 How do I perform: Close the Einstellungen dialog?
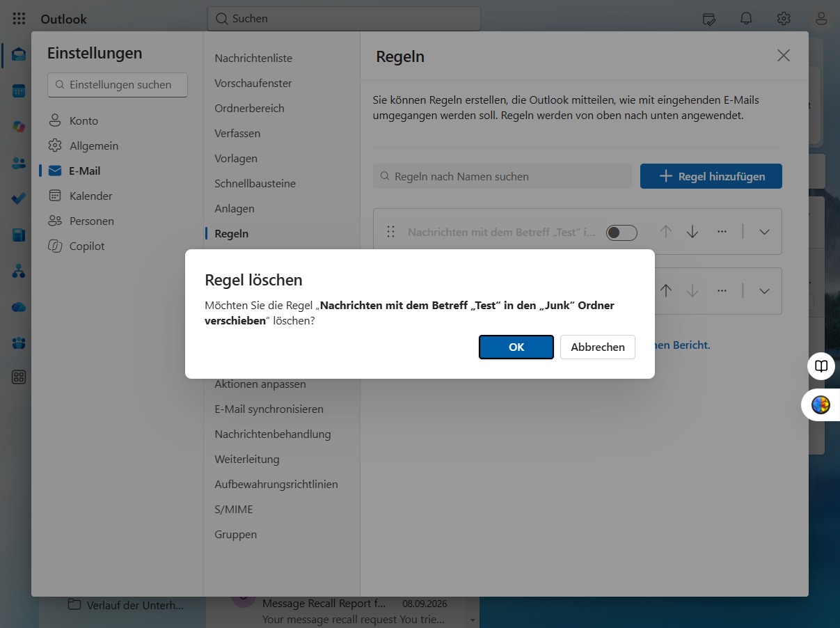point(784,56)
